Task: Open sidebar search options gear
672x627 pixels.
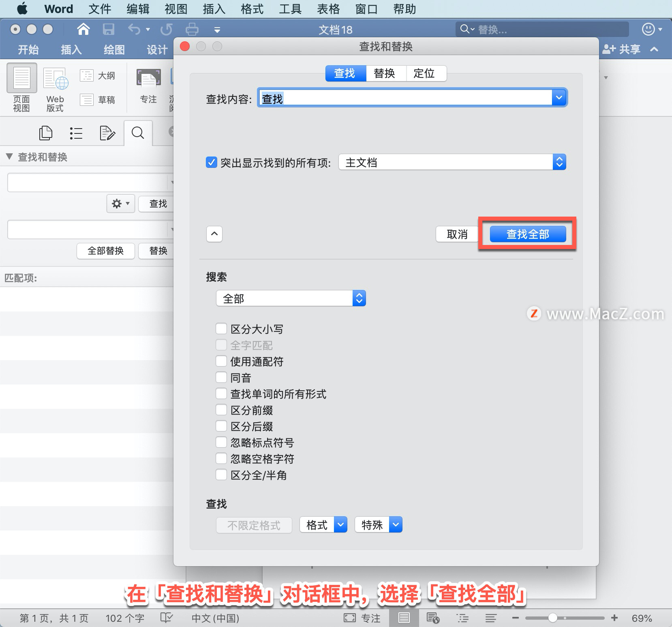Action: [x=121, y=203]
